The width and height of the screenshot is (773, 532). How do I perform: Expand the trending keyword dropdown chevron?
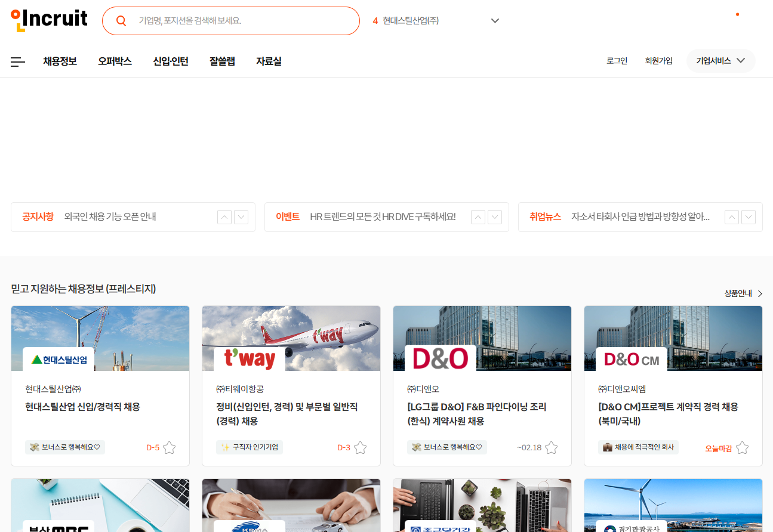(495, 21)
